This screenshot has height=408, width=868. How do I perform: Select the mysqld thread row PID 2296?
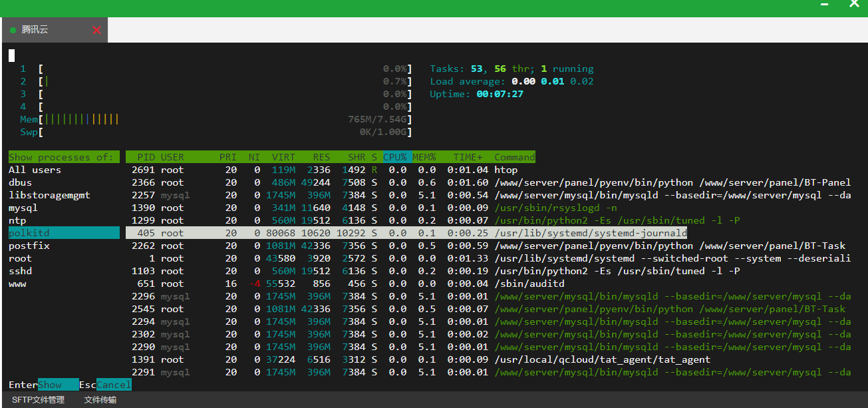click(488, 296)
